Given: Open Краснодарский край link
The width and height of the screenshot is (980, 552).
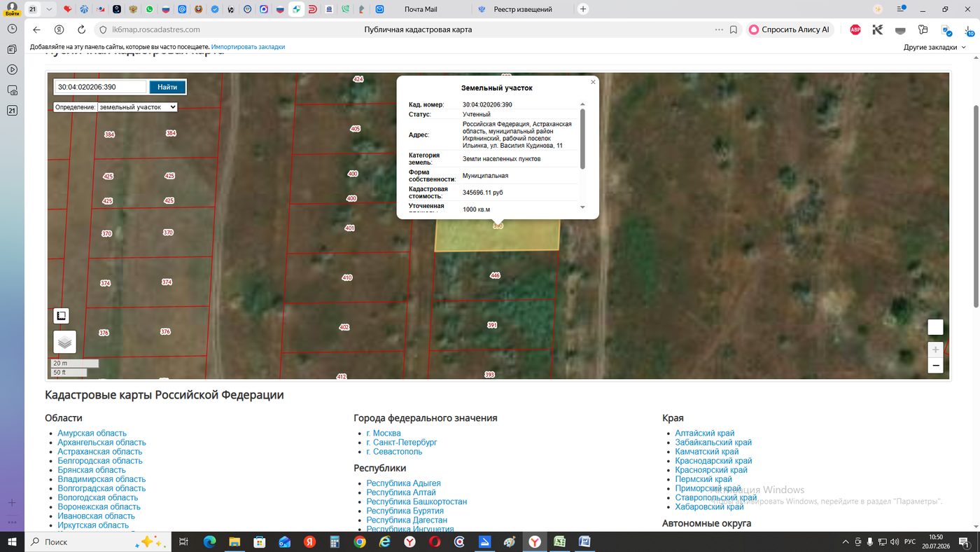Looking at the screenshot, I should click(713, 461).
